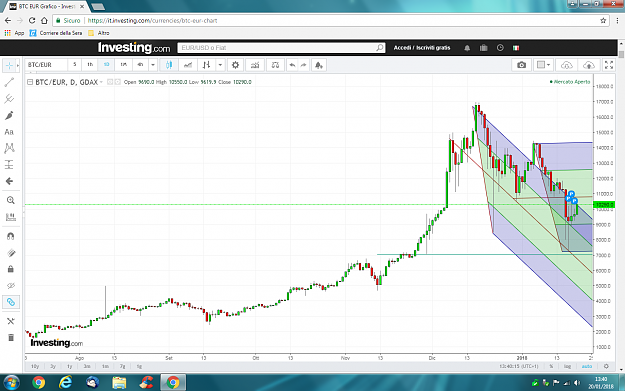Open Internet Explorer from the taskbar
This screenshot has height=391, width=625.
coord(65,383)
